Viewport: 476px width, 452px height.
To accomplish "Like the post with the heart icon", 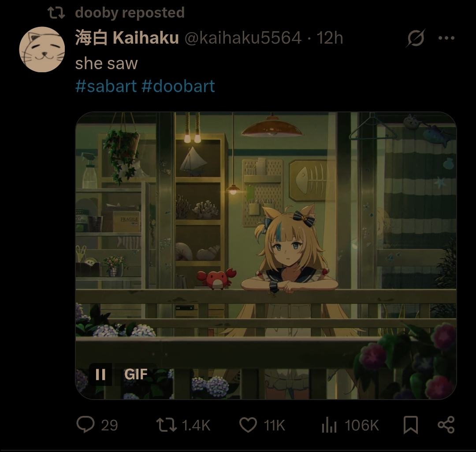I will [248, 425].
